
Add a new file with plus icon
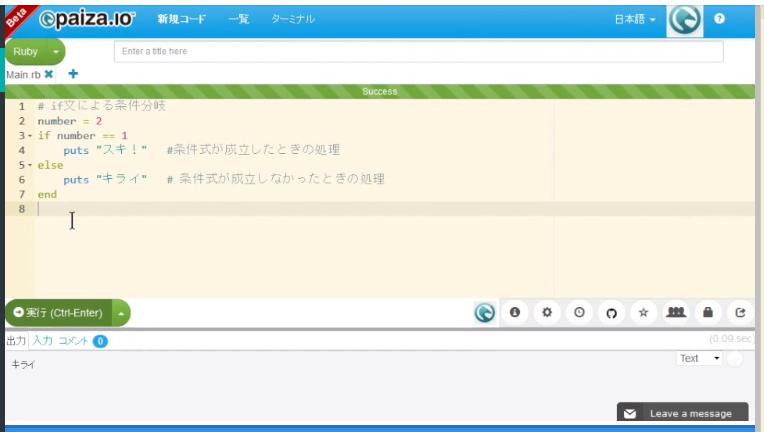pyautogui.click(x=73, y=74)
